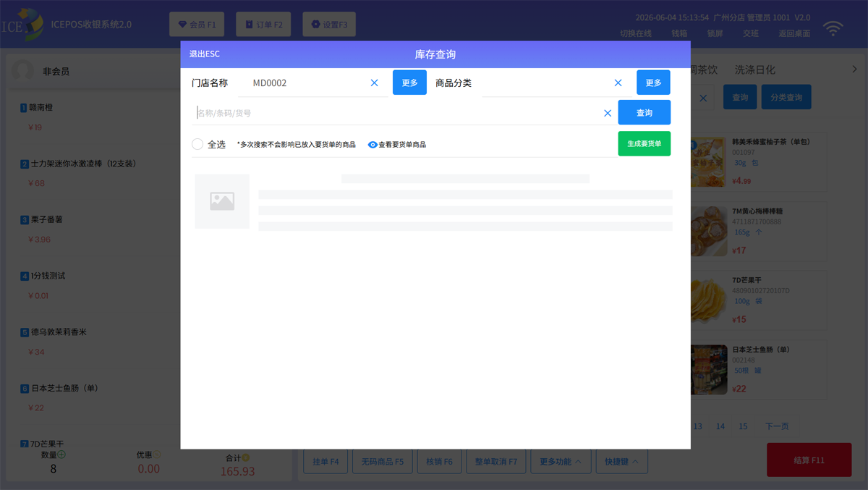
Task: Click 交班 shift handover
Action: [x=751, y=33]
